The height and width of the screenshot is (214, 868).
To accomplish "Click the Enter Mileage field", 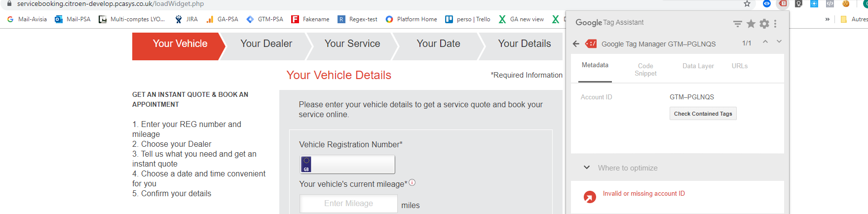I will pyautogui.click(x=348, y=204).
